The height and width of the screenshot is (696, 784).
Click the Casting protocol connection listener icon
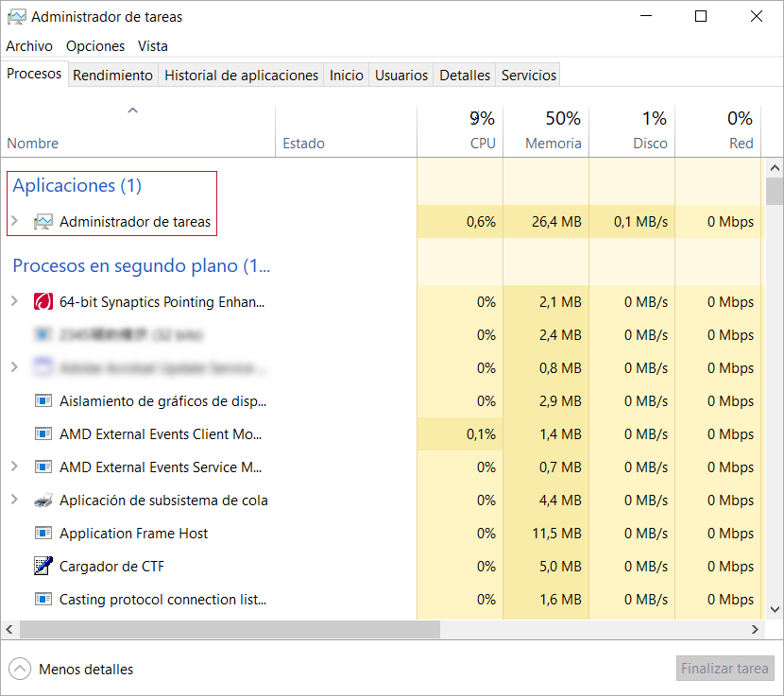(43, 600)
